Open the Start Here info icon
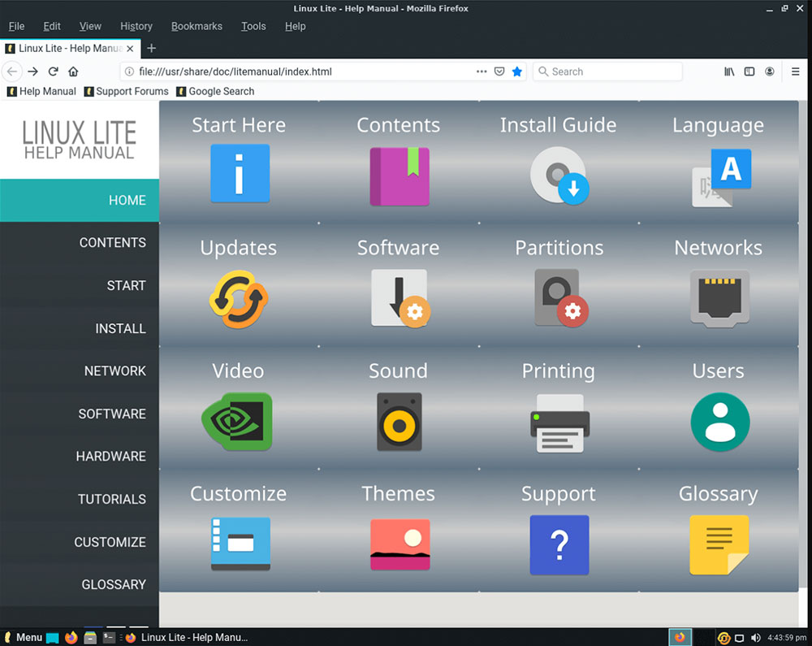 click(x=240, y=173)
